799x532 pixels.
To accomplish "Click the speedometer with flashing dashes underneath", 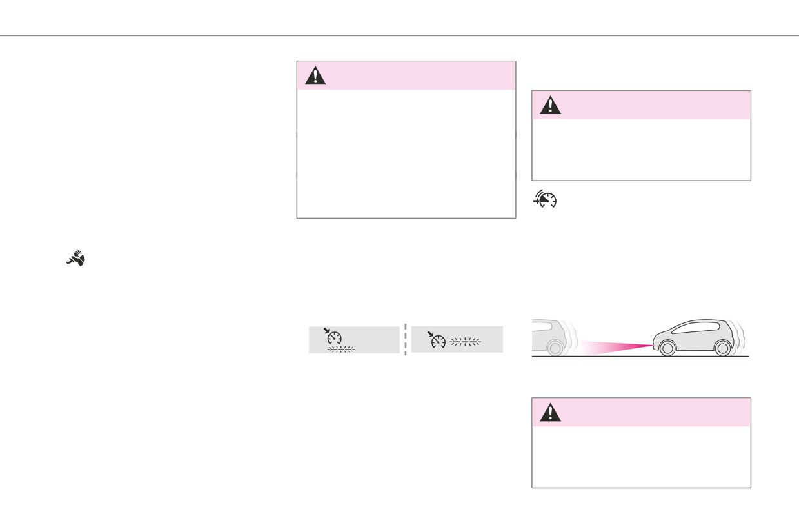I will [334, 337].
